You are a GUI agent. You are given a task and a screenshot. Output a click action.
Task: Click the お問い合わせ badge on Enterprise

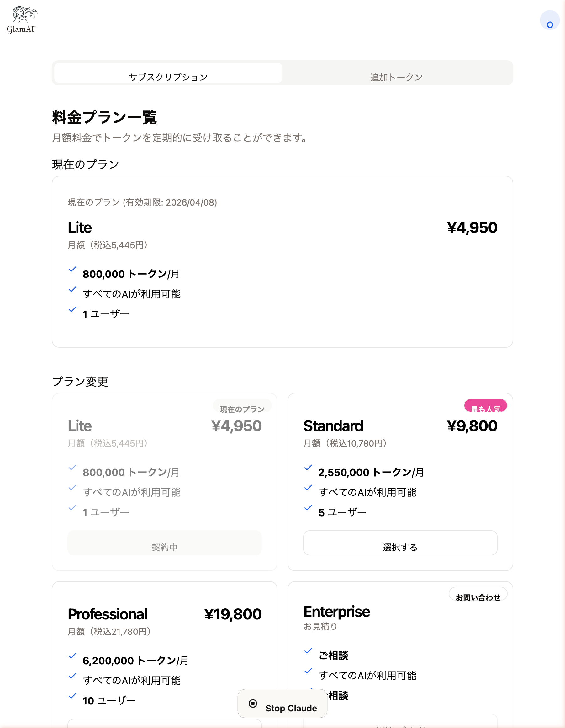click(x=478, y=594)
